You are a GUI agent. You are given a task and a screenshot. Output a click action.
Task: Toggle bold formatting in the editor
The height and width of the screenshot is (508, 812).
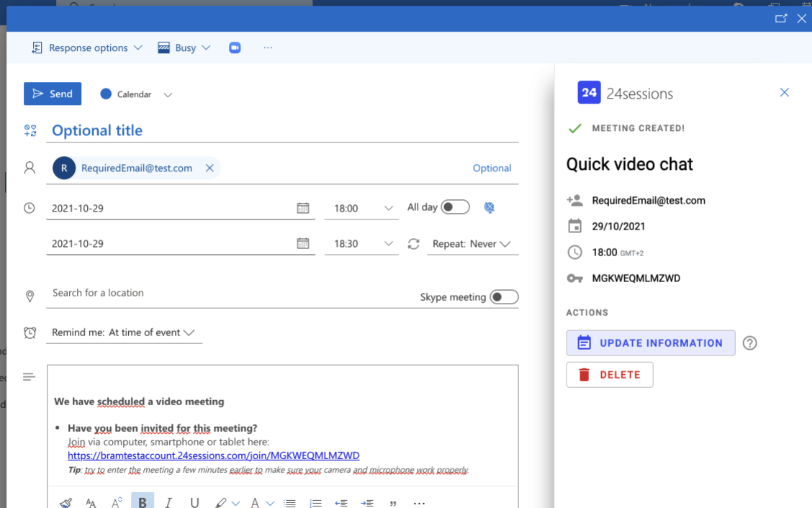pyautogui.click(x=143, y=502)
